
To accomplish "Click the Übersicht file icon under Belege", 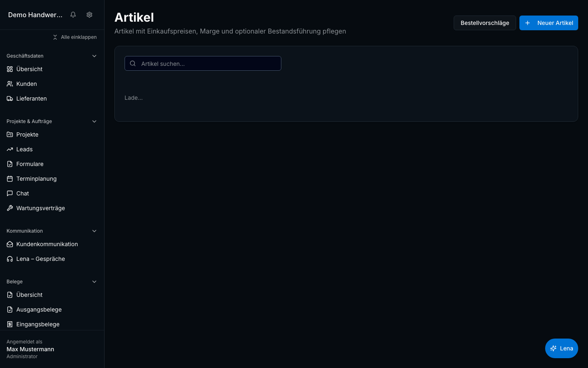I will 10,295.
